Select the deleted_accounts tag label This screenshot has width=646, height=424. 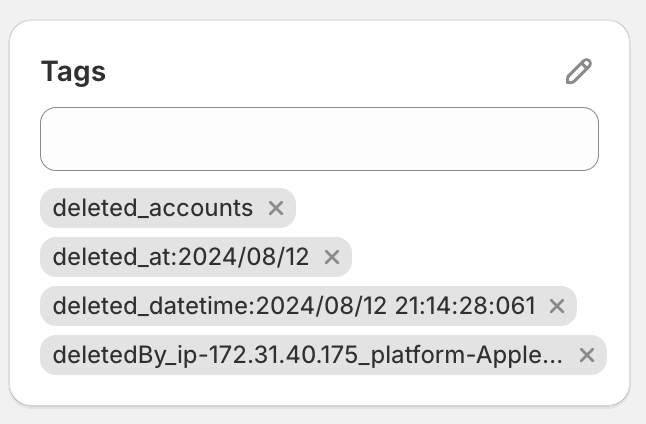(153, 208)
